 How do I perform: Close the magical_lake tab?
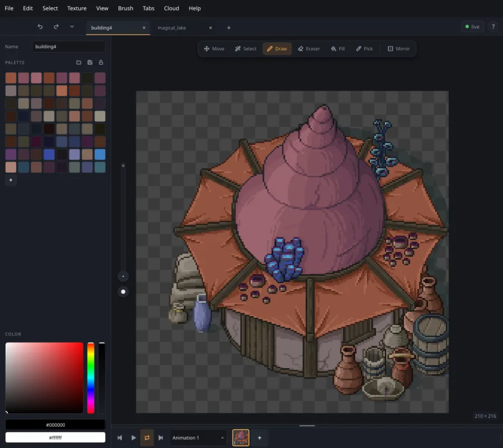[211, 27]
